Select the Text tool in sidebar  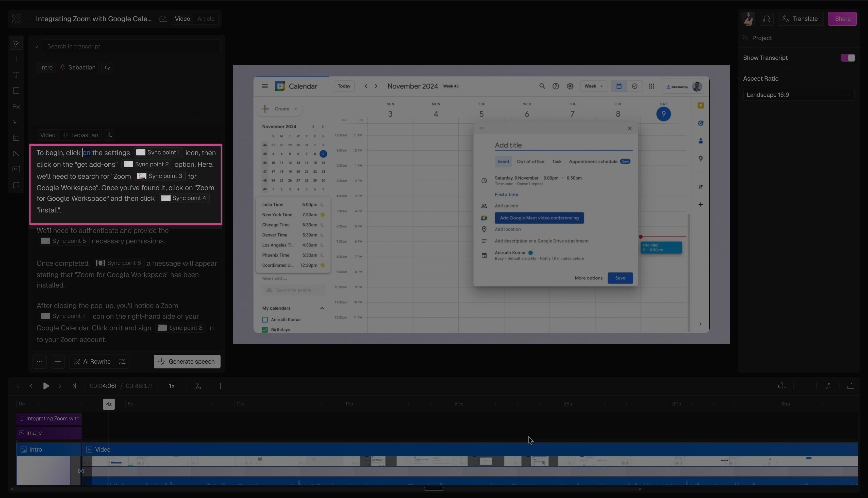click(x=16, y=75)
